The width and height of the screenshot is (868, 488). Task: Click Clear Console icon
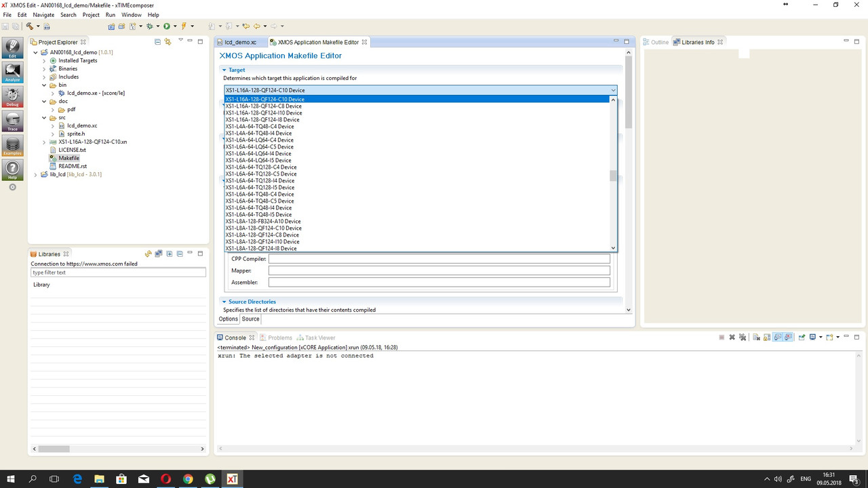tap(757, 337)
